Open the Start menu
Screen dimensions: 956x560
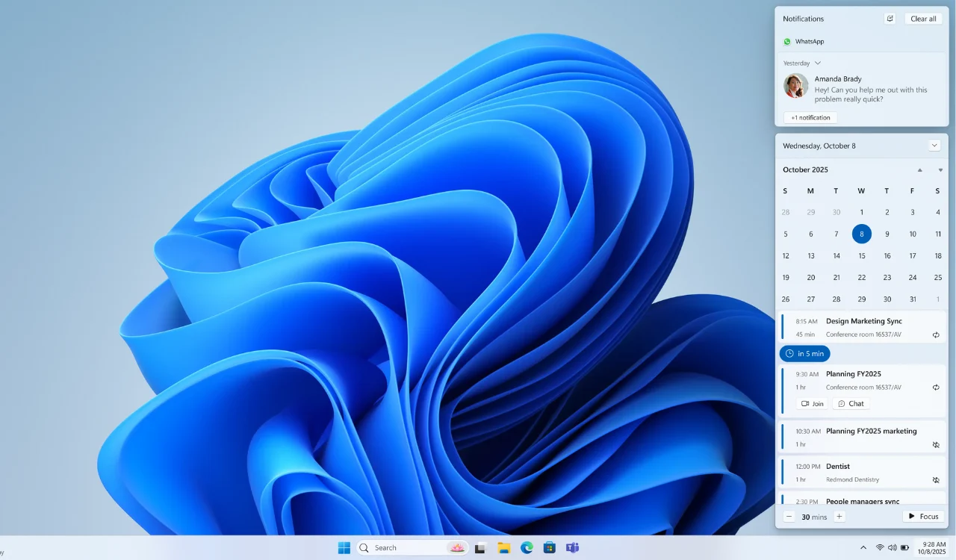344,547
